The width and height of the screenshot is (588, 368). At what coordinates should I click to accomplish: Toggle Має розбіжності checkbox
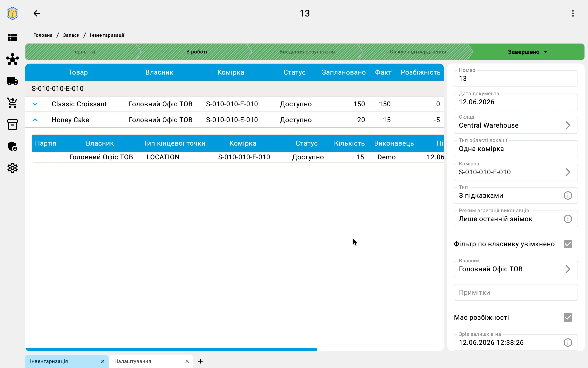(x=568, y=317)
